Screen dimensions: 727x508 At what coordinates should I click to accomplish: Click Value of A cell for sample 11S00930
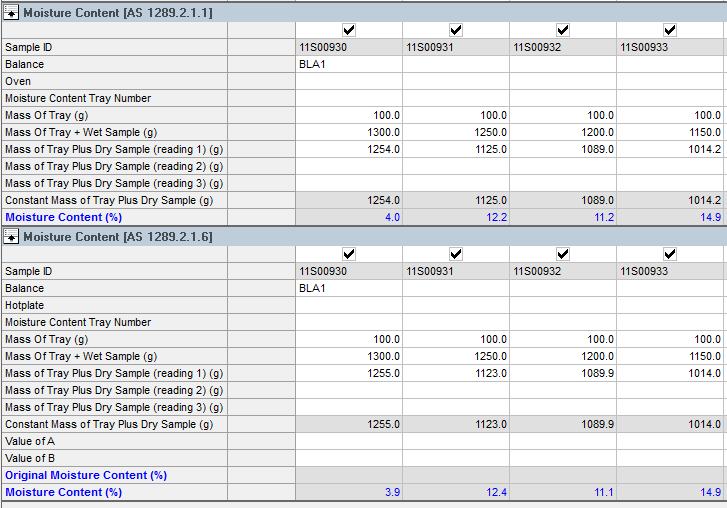[348, 441]
